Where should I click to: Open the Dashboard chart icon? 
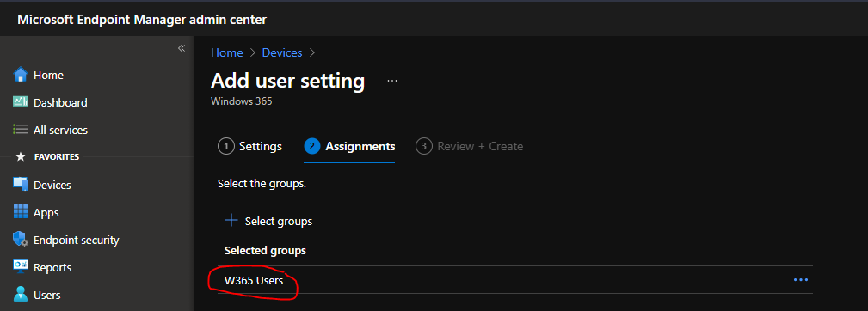click(21, 102)
